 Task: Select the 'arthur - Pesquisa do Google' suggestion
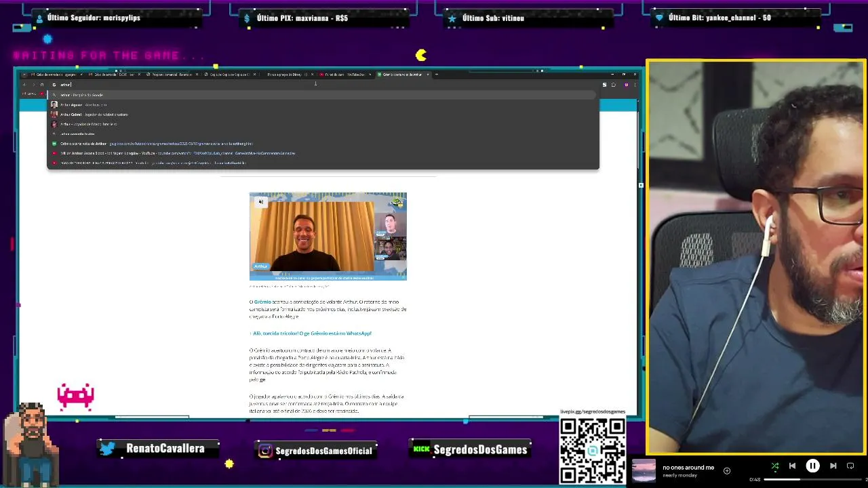tap(323, 95)
